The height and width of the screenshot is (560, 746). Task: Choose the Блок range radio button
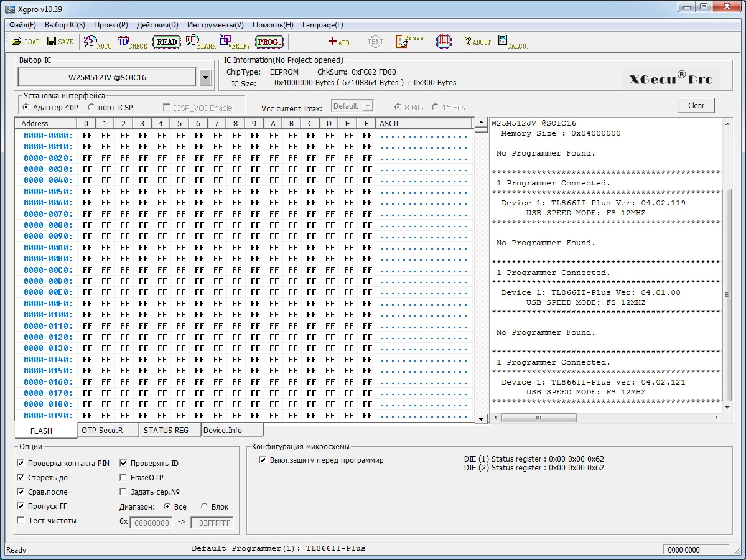[205, 506]
